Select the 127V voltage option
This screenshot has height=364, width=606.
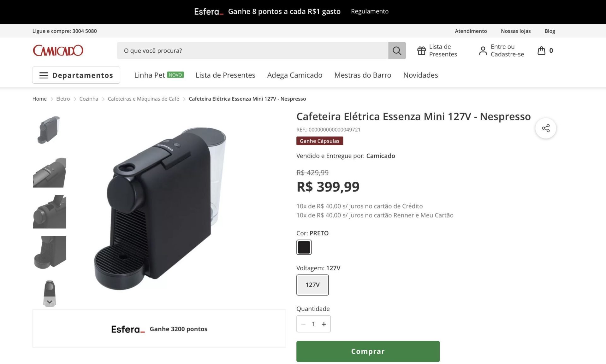pyautogui.click(x=312, y=285)
